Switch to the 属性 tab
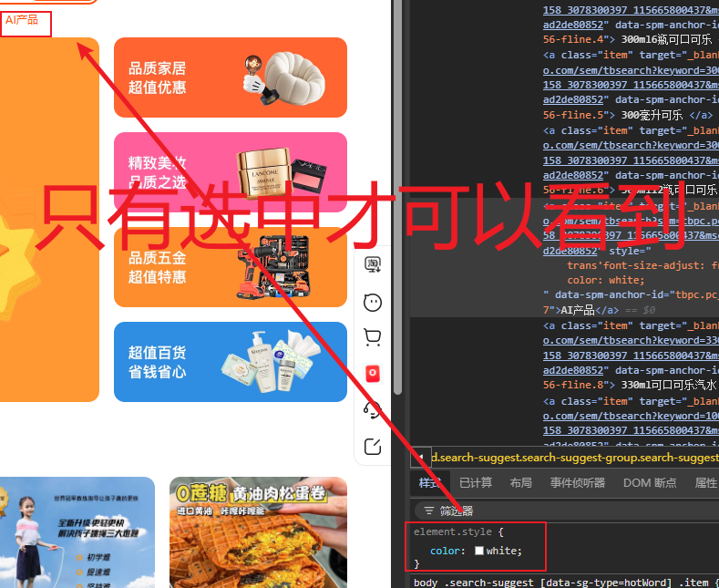Screen dimensions: 719x588 click(x=706, y=482)
